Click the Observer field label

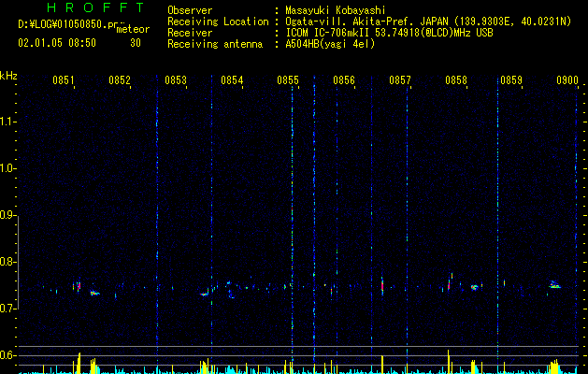pos(190,10)
